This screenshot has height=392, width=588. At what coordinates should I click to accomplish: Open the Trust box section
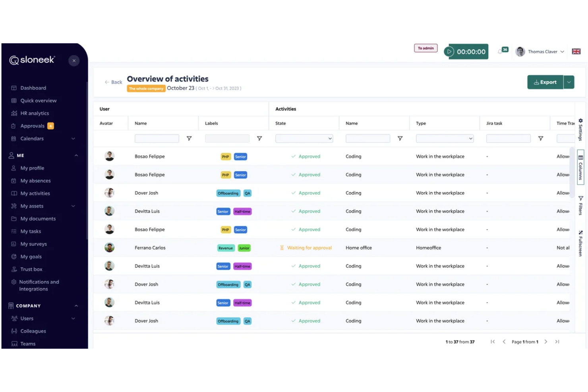[31, 269]
